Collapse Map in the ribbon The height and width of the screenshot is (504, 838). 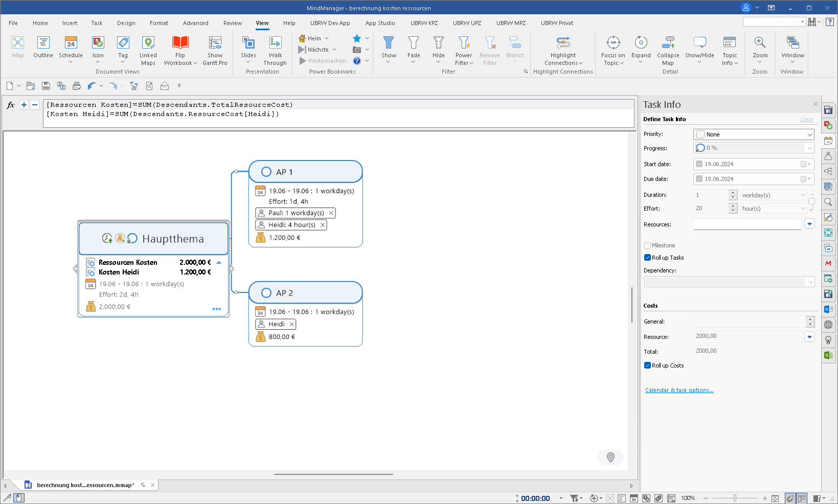(x=668, y=51)
